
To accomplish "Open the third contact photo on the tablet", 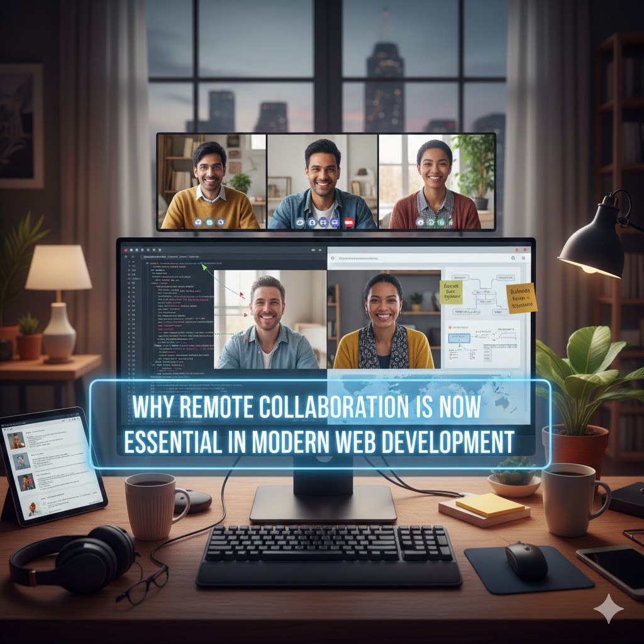I will pos(26,482).
